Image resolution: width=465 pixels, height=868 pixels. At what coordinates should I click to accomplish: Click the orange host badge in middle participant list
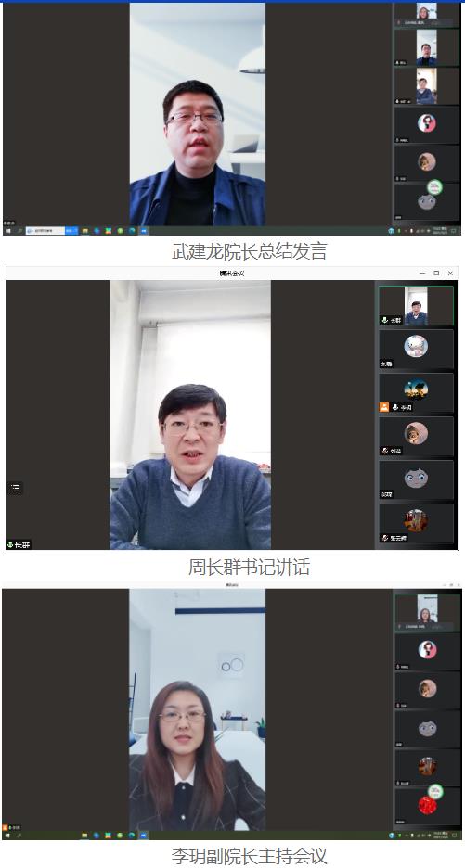click(384, 407)
